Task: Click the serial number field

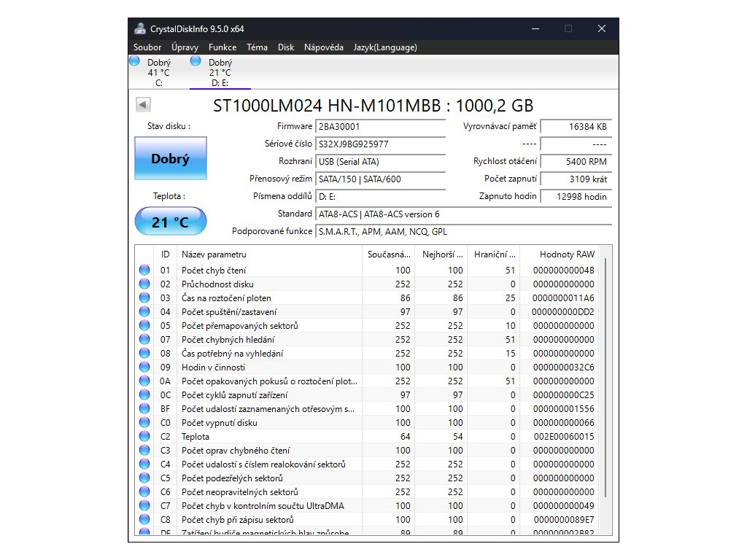Action: coord(380,144)
